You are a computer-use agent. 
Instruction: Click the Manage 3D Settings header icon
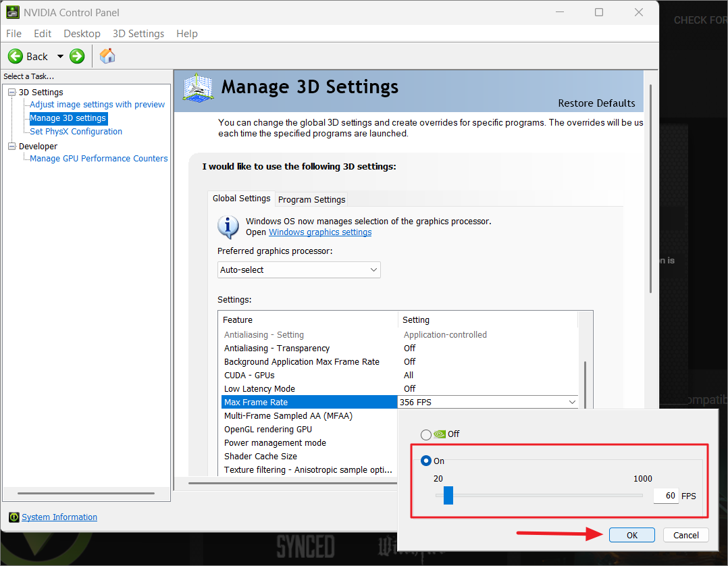point(197,87)
